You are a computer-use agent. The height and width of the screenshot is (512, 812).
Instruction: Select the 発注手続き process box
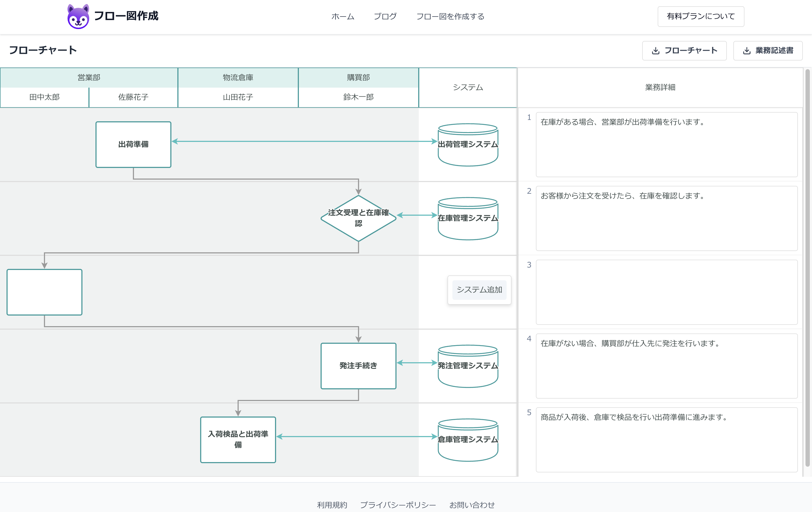click(x=359, y=366)
